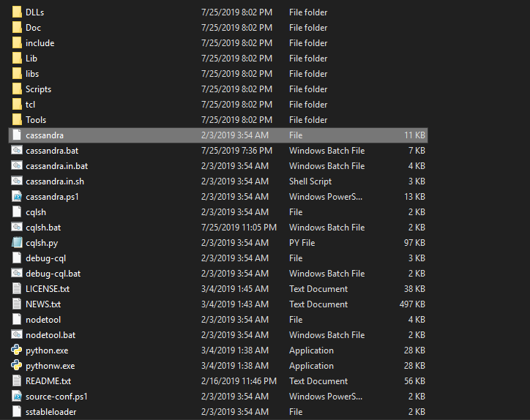Viewport: 530px width, 420px height.
Task: Click the PY File type label
Action: 302,243
